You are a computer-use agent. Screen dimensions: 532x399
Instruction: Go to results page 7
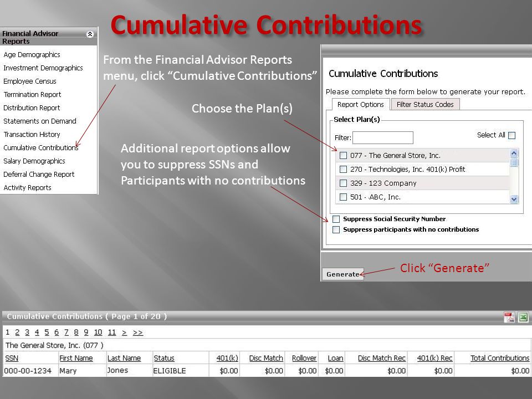tap(66, 332)
